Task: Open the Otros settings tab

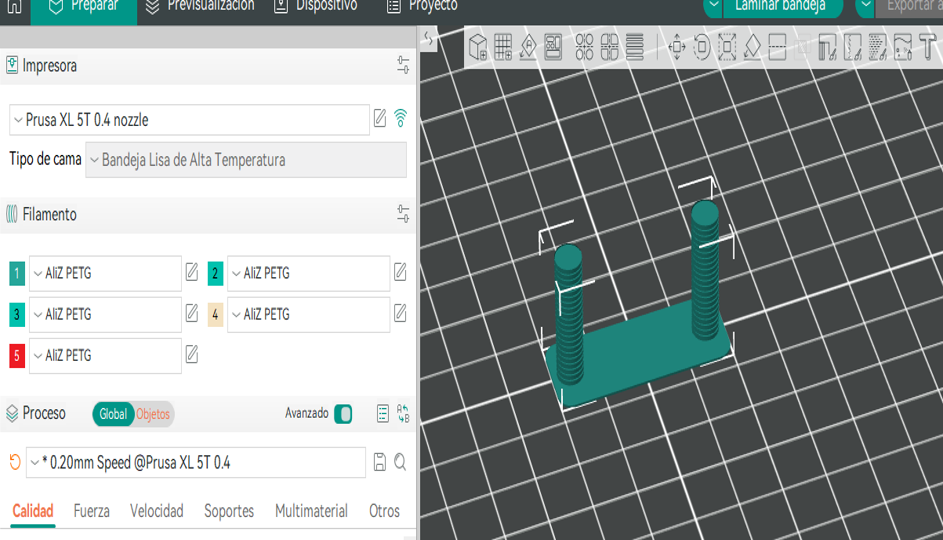Action: click(x=384, y=511)
